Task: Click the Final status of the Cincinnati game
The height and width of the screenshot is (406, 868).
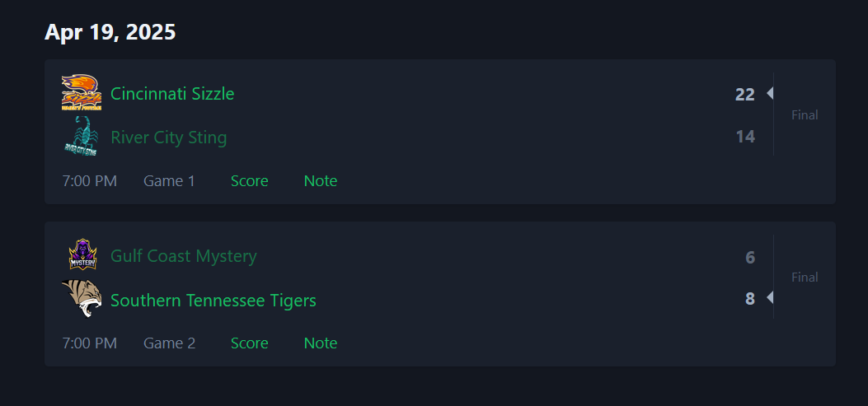Action: tap(805, 115)
